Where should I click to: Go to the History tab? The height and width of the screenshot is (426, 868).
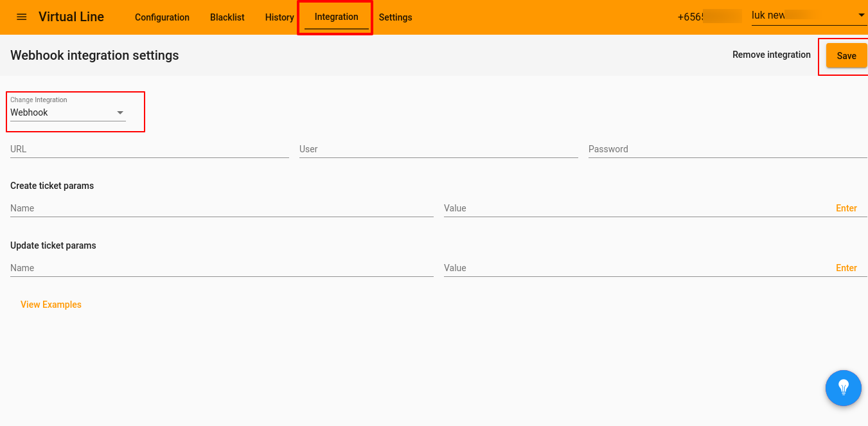[x=279, y=17]
